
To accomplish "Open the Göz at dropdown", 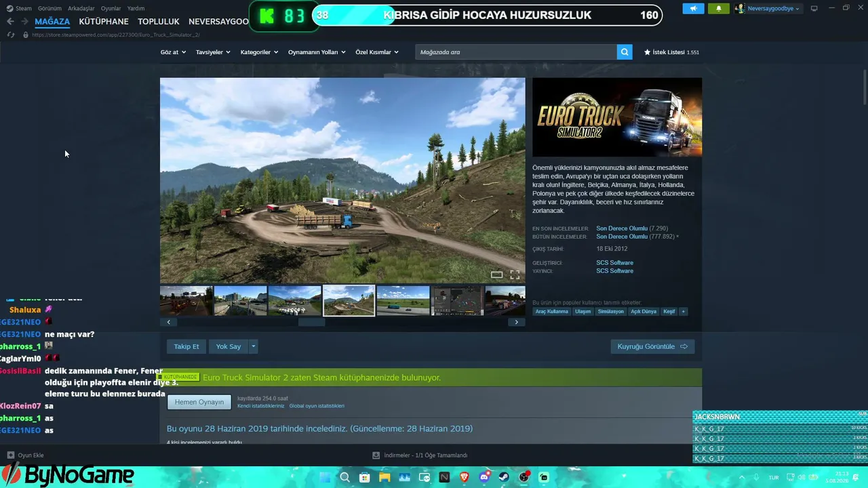I will tap(173, 52).
